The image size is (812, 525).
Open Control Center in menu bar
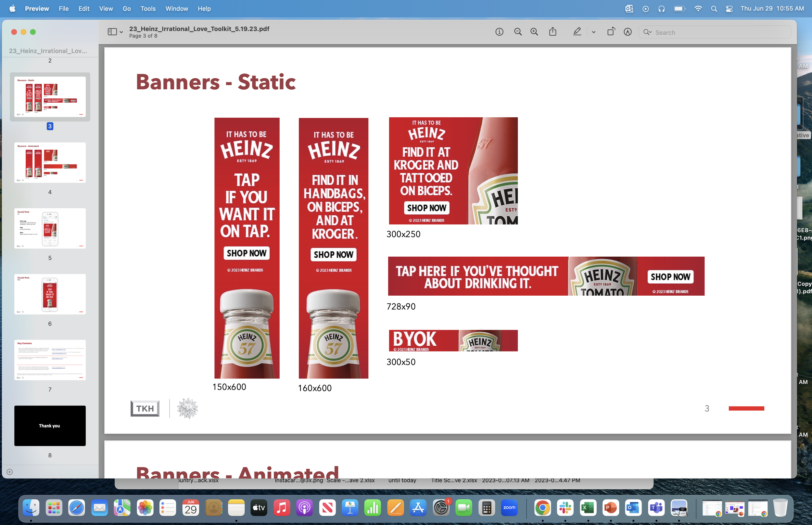[x=729, y=8]
